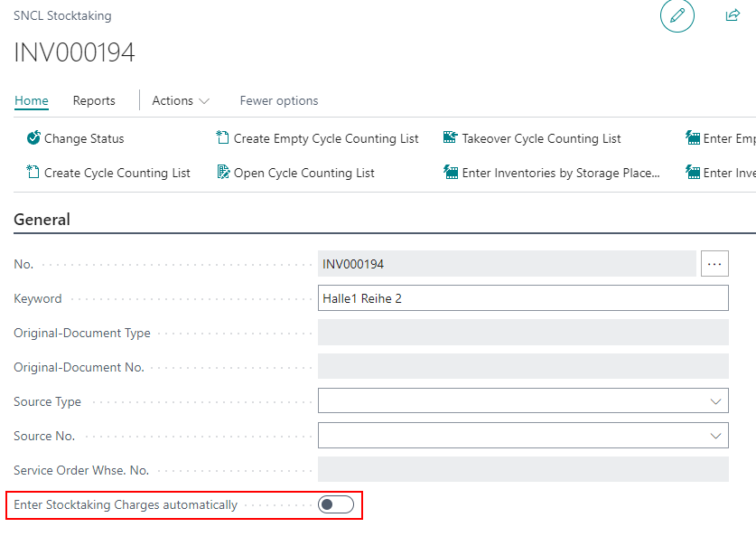Click the Fewer options link
This screenshot has height=546, width=756.
coord(278,100)
